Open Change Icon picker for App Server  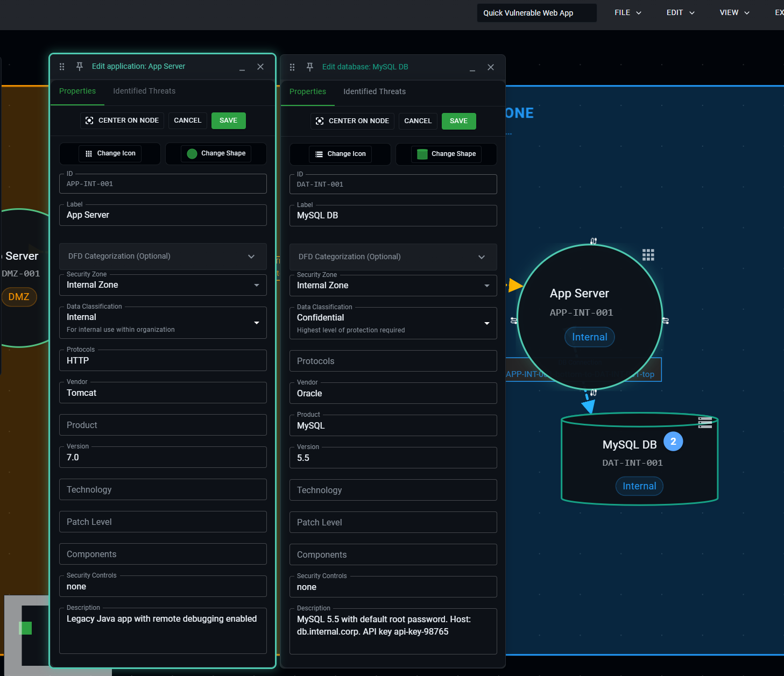coord(110,153)
